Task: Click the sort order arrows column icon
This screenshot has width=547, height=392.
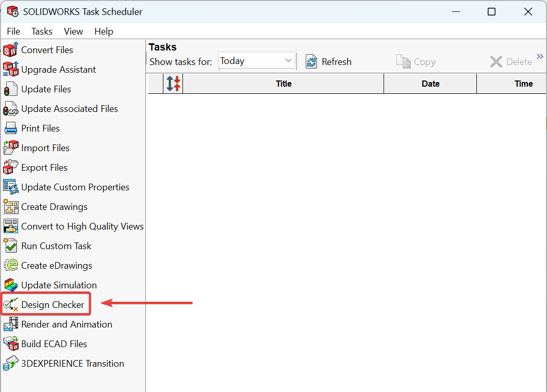Action: (x=173, y=84)
